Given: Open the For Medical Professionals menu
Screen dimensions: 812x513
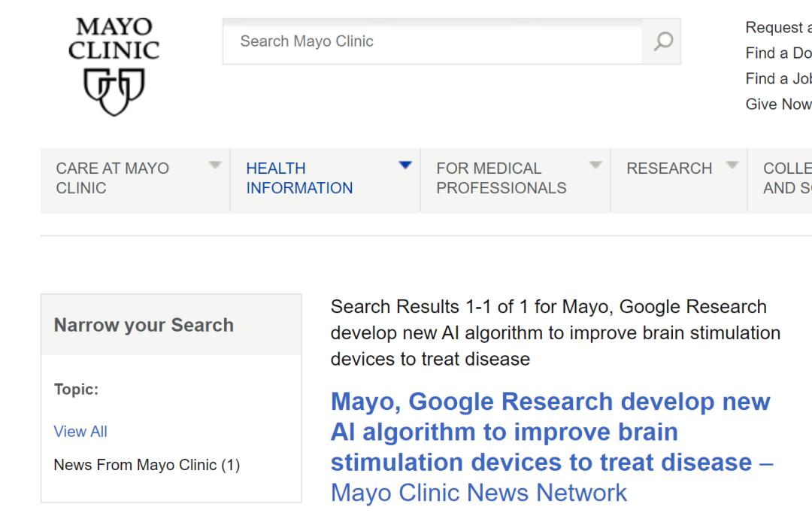Looking at the screenshot, I should tap(501, 178).
